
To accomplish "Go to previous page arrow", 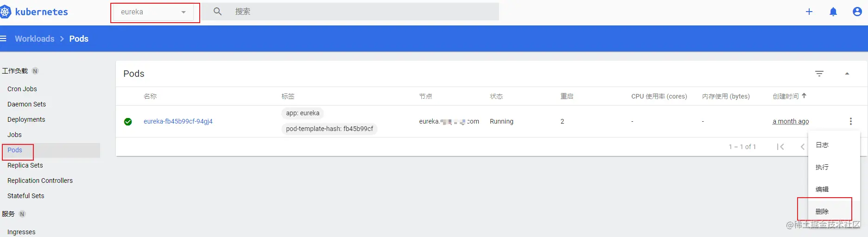I will (803, 147).
